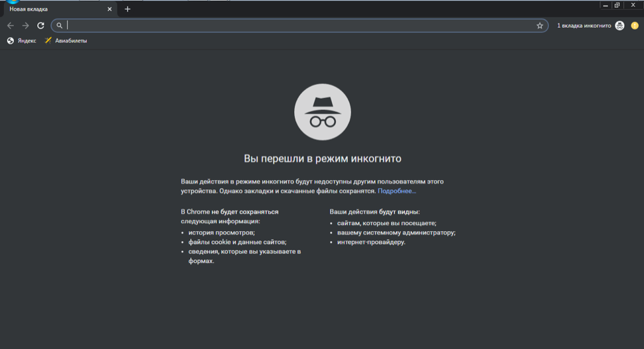Click the "Вы перешли в режим инкогнито" heading
The width and height of the screenshot is (644, 349).
coord(322,159)
